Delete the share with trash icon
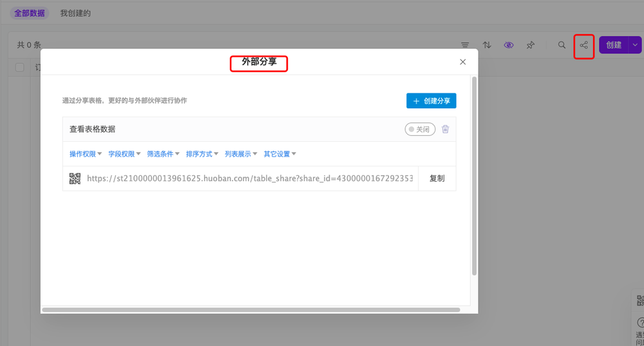Screen dimensions: 644x346 pyautogui.click(x=445, y=130)
